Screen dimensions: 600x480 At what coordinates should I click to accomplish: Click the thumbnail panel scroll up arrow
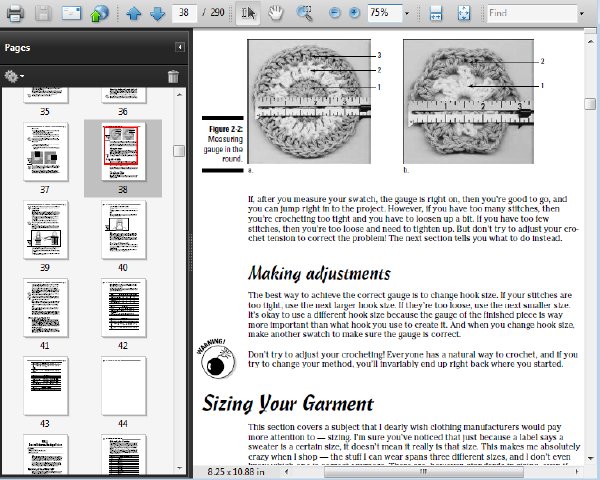pyautogui.click(x=179, y=95)
